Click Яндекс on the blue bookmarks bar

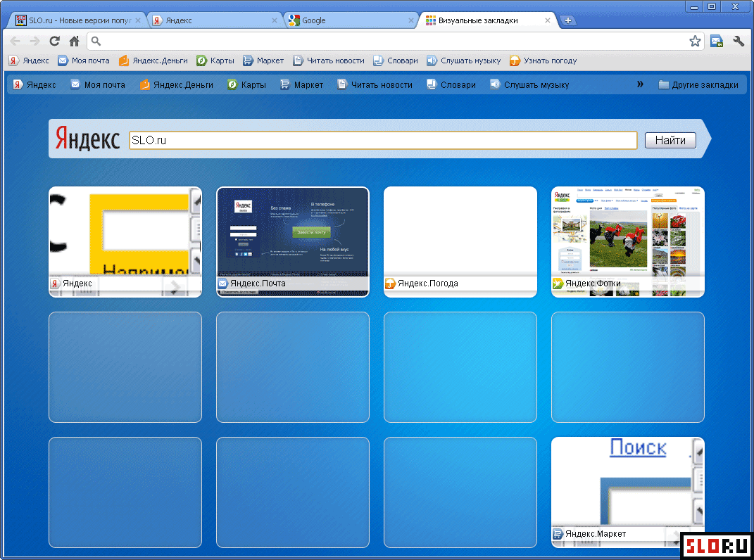tap(34, 84)
